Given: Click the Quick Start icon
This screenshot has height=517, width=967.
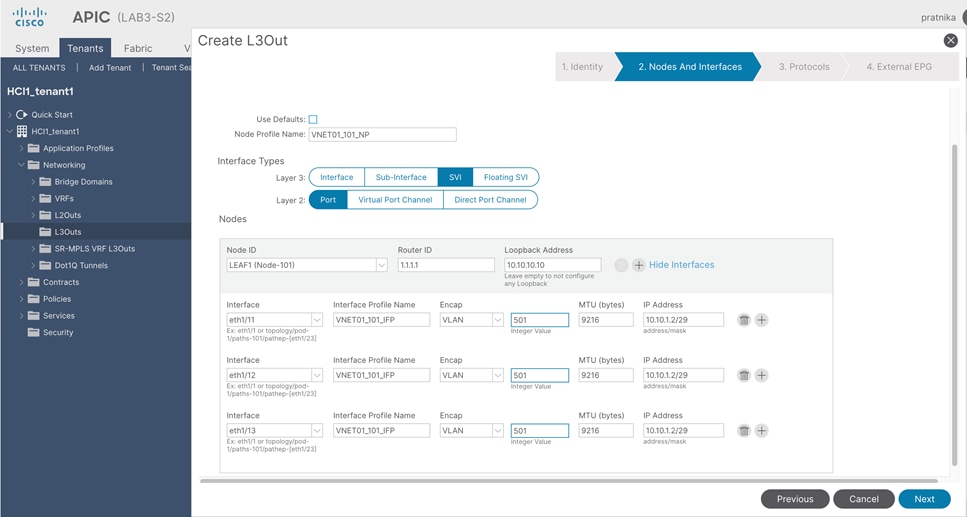Looking at the screenshot, I should click(22, 115).
